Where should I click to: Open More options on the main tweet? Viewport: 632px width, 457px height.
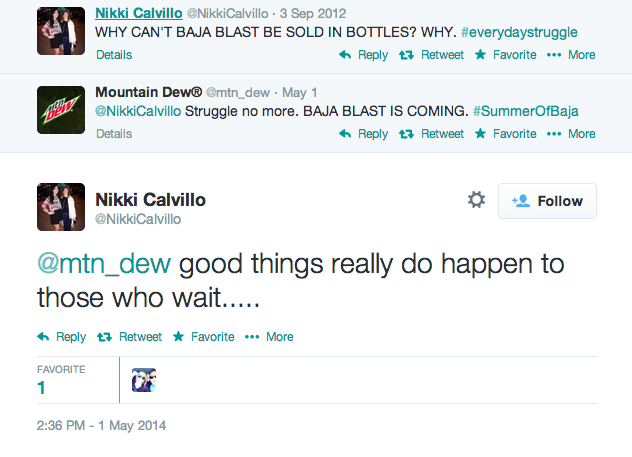coord(269,337)
